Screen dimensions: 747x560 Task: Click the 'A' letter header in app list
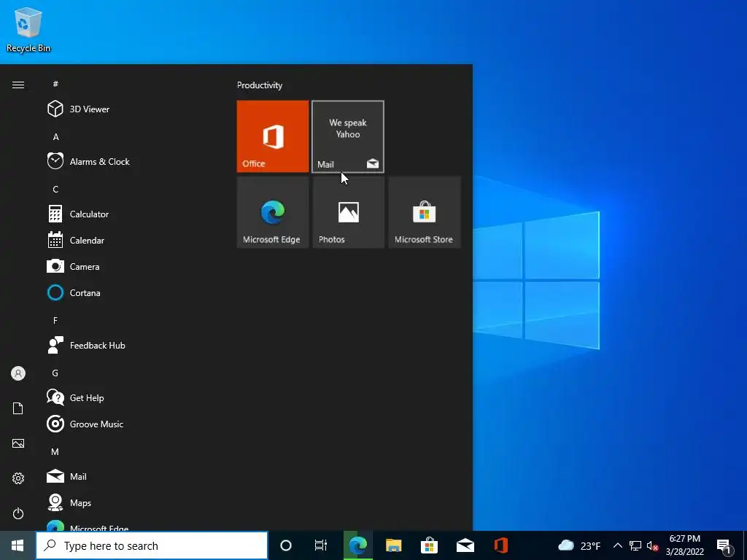pos(55,136)
